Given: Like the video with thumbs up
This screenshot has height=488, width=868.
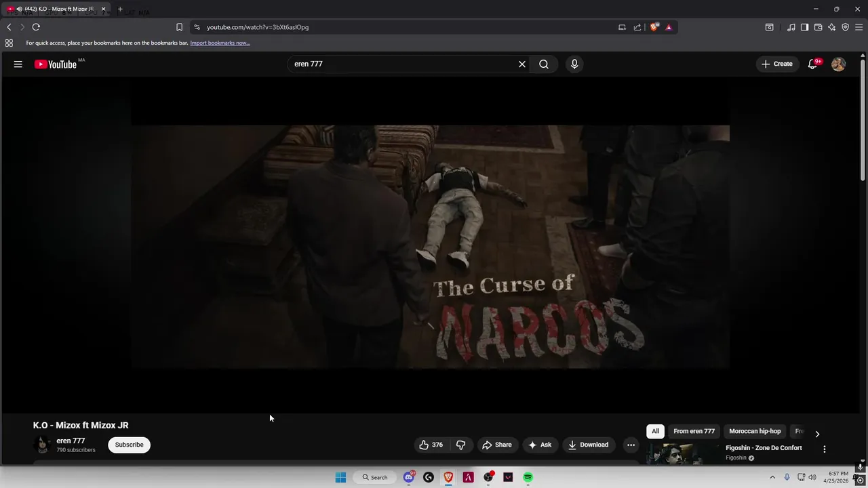Looking at the screenshot, I should 431,445.
